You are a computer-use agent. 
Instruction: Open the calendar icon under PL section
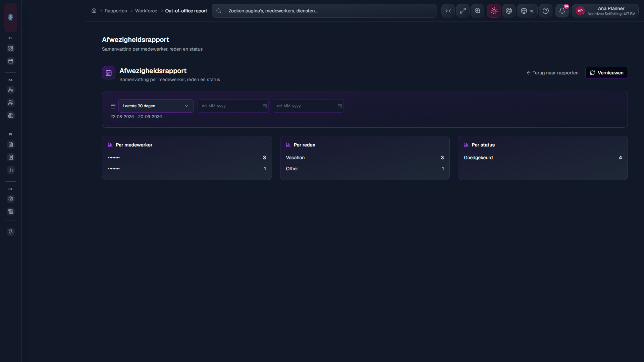[11, 61]
